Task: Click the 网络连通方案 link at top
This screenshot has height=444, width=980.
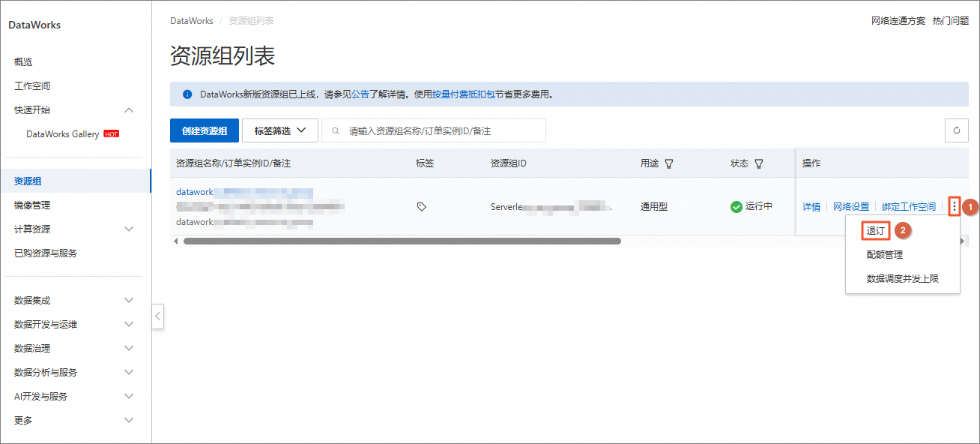Action: (898, 21)
